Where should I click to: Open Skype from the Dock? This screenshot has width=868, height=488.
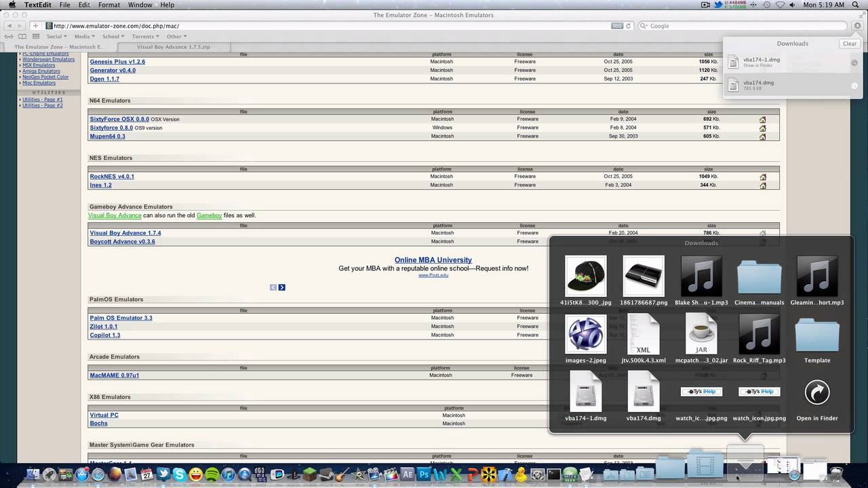179,474
